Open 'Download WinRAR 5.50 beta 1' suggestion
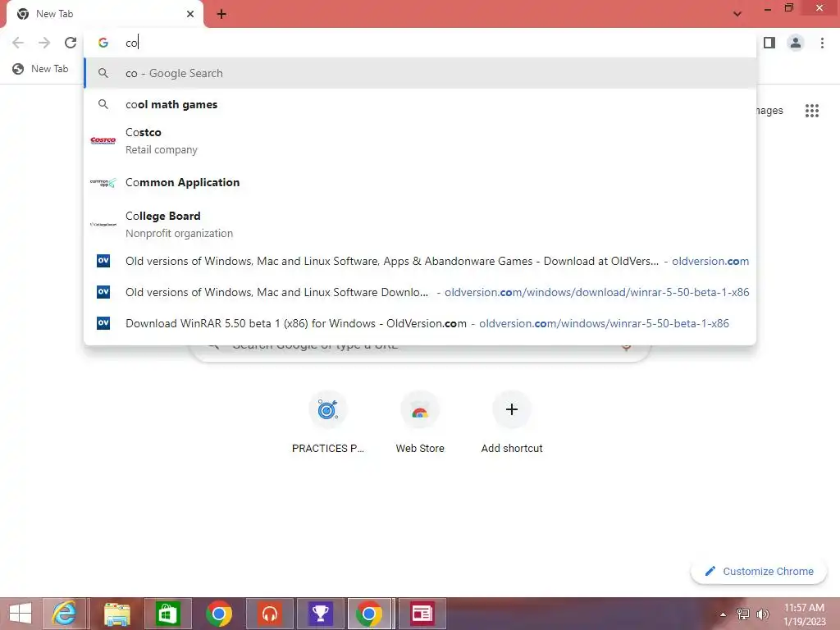The height and width of the screenshot is (630, 840). click(420, 323)
